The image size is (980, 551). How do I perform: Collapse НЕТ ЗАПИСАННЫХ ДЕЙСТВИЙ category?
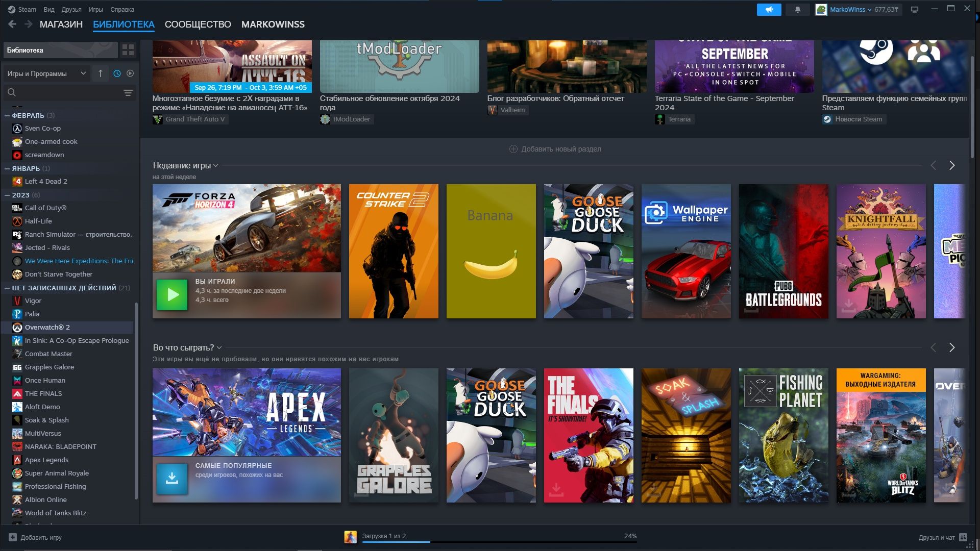coord(7,288)
